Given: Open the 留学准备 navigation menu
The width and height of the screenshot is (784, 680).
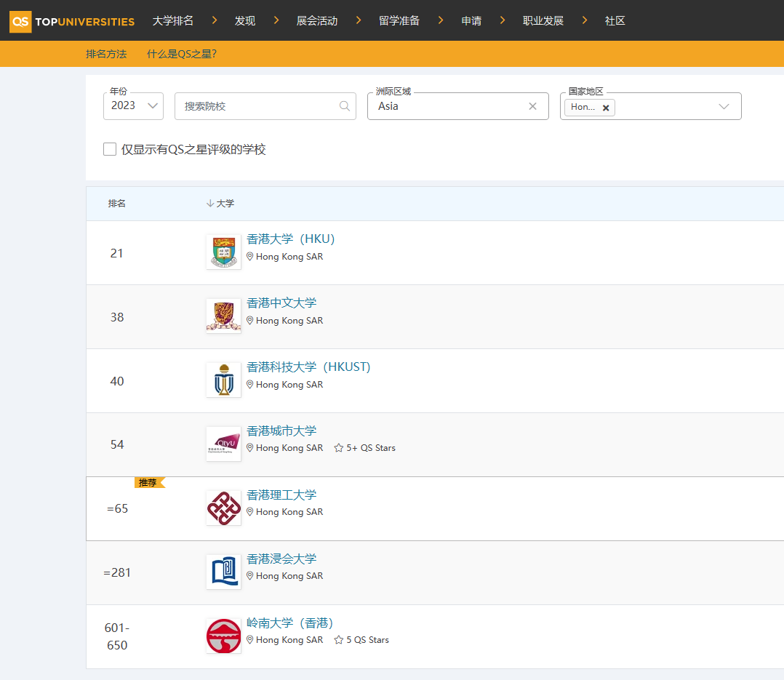Looking at the screenshot, I should coord(399,21).
